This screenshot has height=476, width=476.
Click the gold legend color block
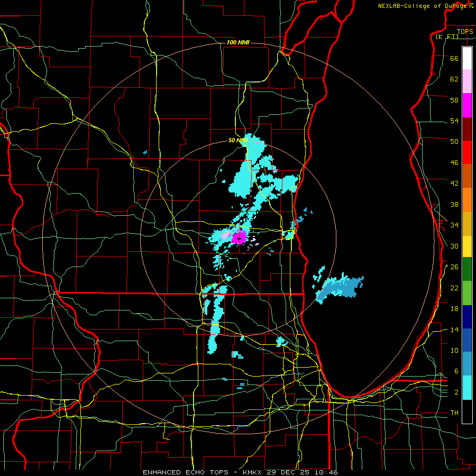point(467,223)
